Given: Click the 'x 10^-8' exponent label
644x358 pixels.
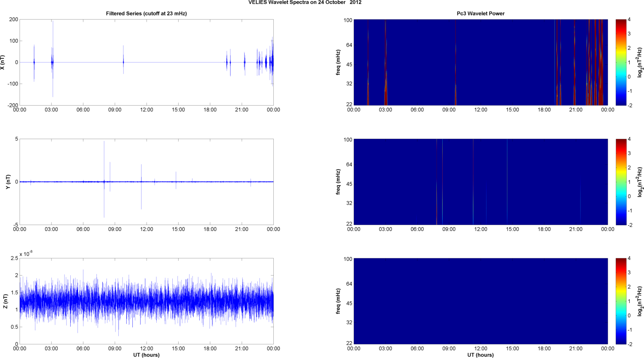Looking at the screenshot, I should [x=26, y=254].
